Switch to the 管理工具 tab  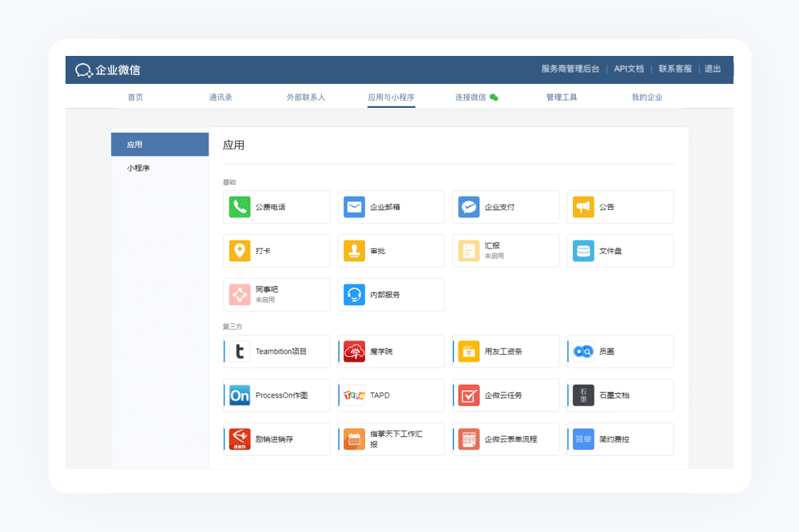click(562, 97)
